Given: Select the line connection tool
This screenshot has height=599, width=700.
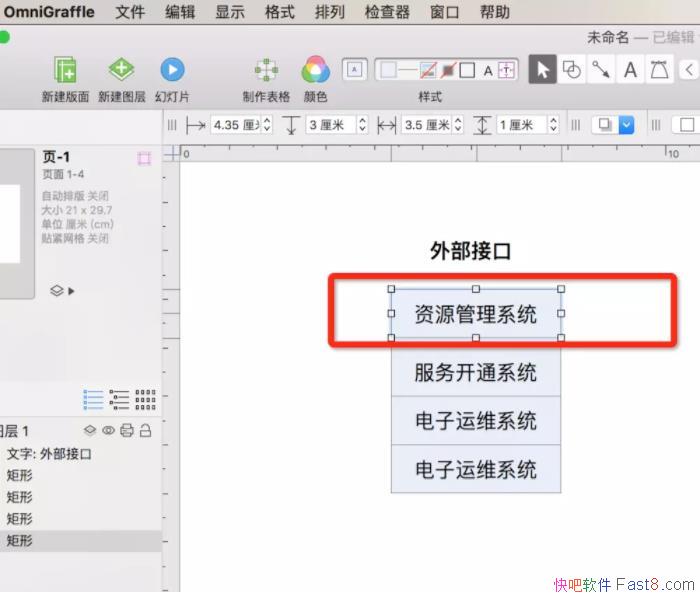Looking at the screenshot, I should pos(601,70).
